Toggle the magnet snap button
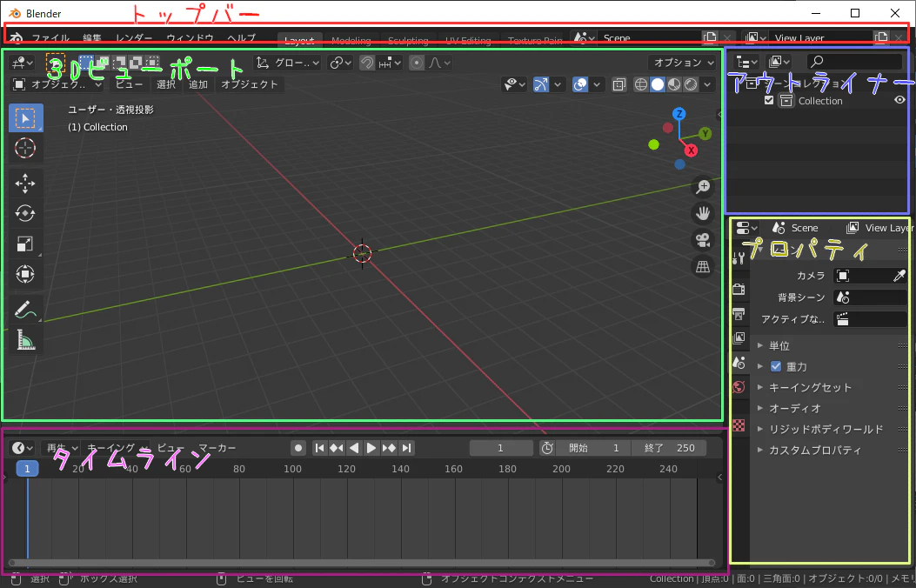The width and height of the screenshot is (916, 588). (x=367, y=63)
